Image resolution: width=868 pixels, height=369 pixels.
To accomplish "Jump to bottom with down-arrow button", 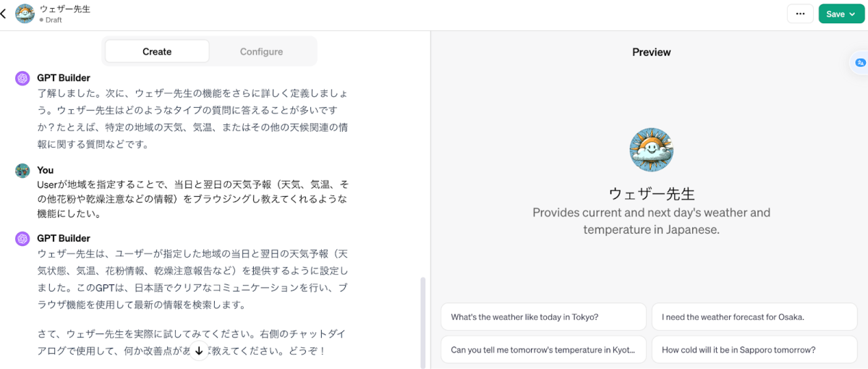I will click(x=199, y=350).
